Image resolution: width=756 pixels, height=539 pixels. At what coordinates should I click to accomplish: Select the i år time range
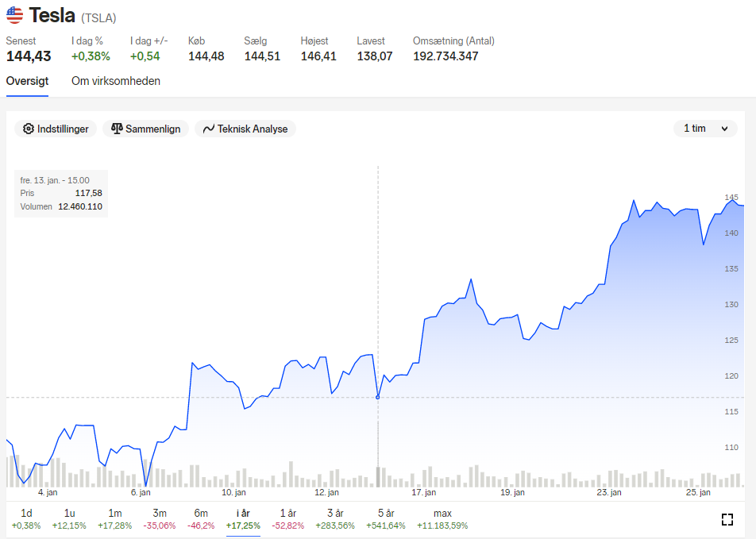pyautogui.click(x=243, y=518)
